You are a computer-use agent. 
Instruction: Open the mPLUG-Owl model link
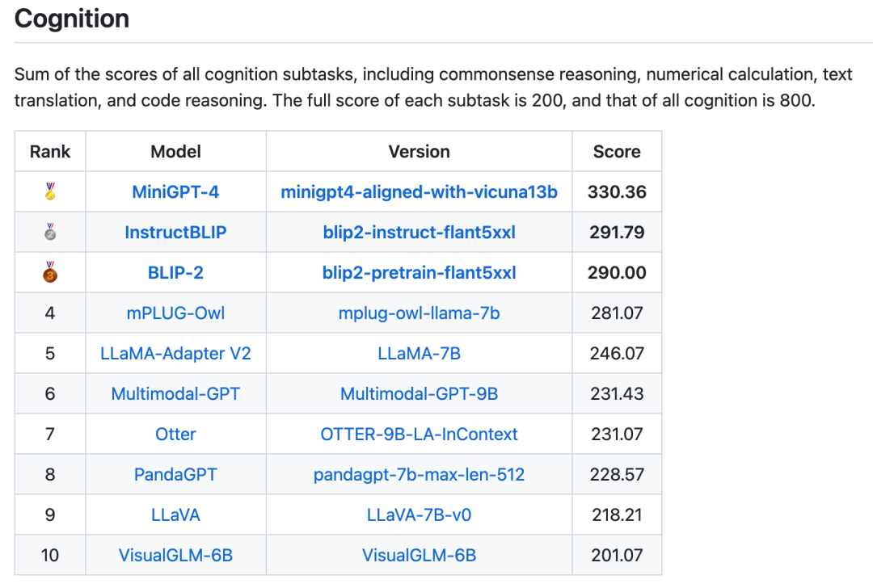[x=175, y=313]
